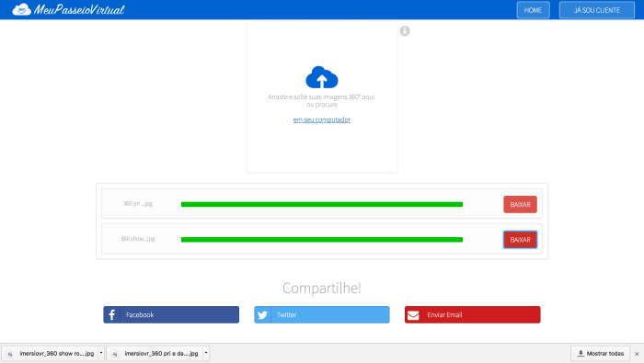Click the progress bar of 360 show...jpg
The width and height of the screenshot is (644, 363).
point(322,240)
